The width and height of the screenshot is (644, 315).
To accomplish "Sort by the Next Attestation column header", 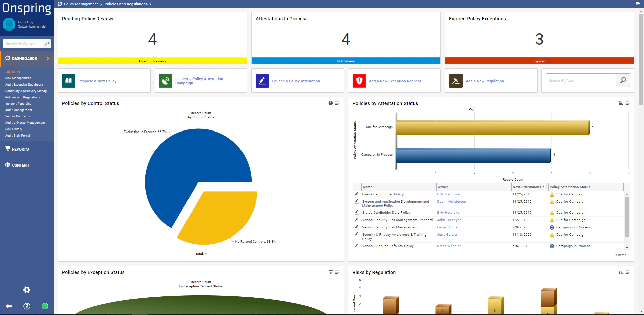I will pos(530,187).
